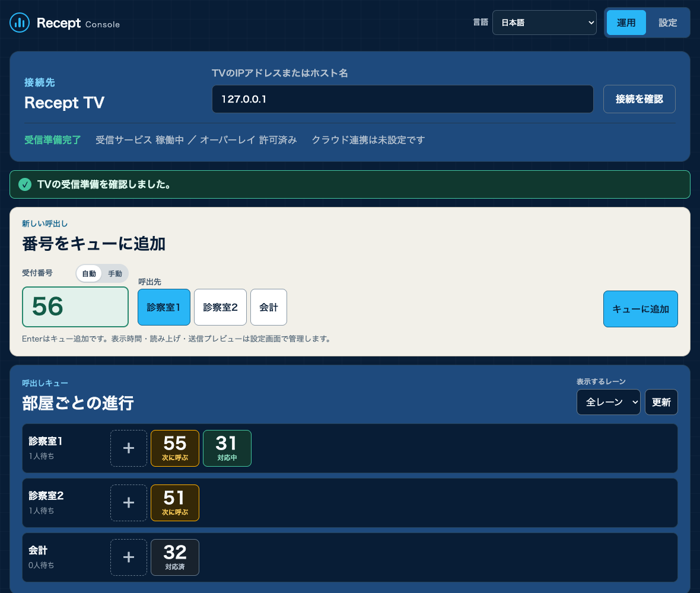Add a number with 診察室1 plus tile
700x593 pixels.
[129, 448]
